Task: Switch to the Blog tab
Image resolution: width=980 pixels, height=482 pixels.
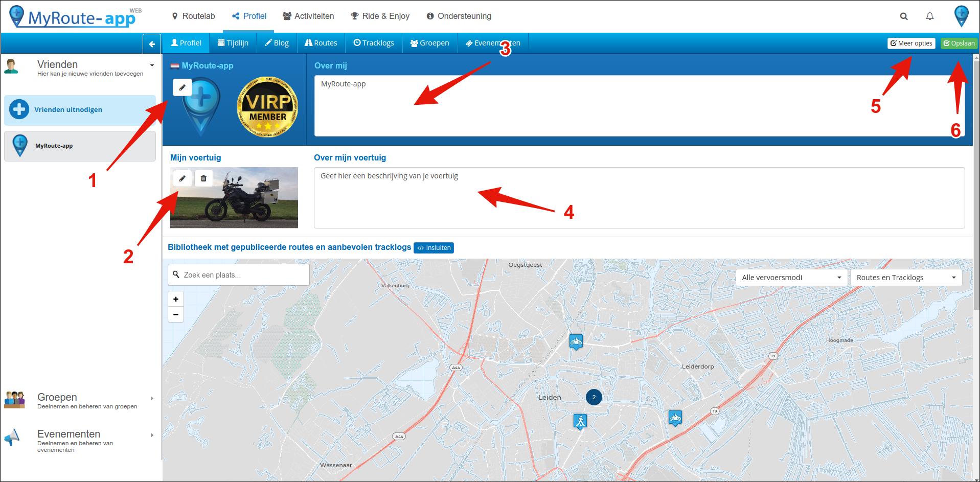Action: point(277,43)
